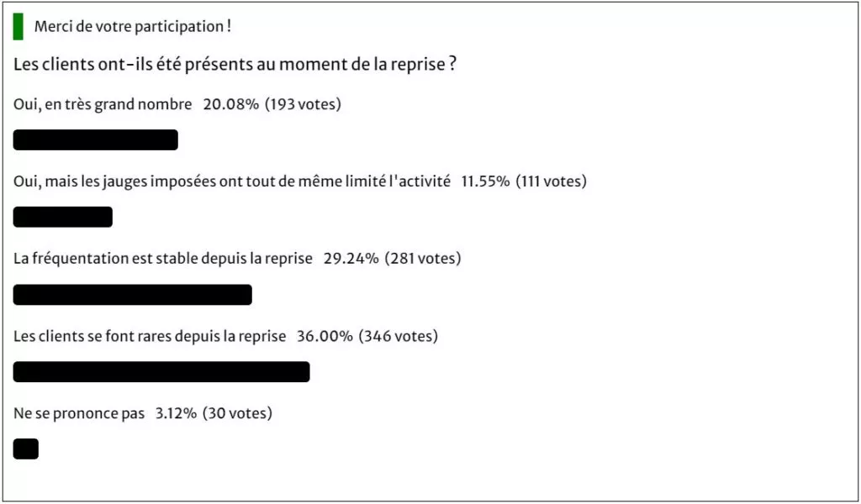
Task: Click the smallest result bar at 3.12%
Action: (26, 449)
